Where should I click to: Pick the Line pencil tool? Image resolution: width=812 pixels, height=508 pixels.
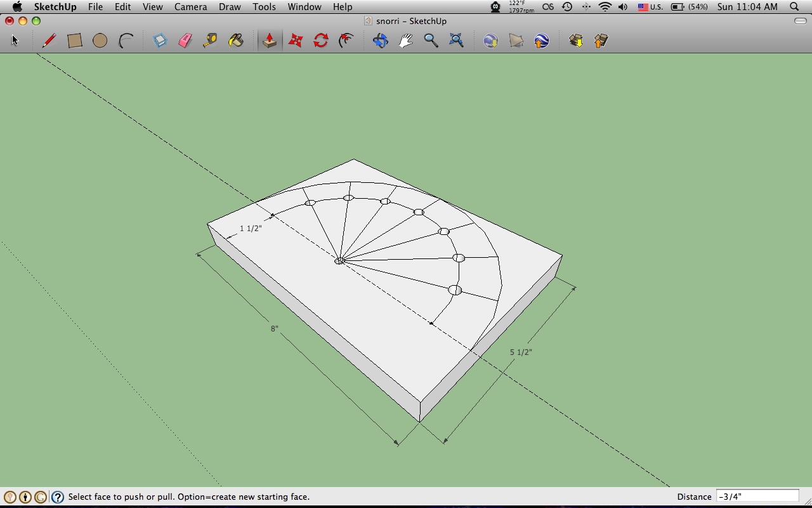coord(49,41)
